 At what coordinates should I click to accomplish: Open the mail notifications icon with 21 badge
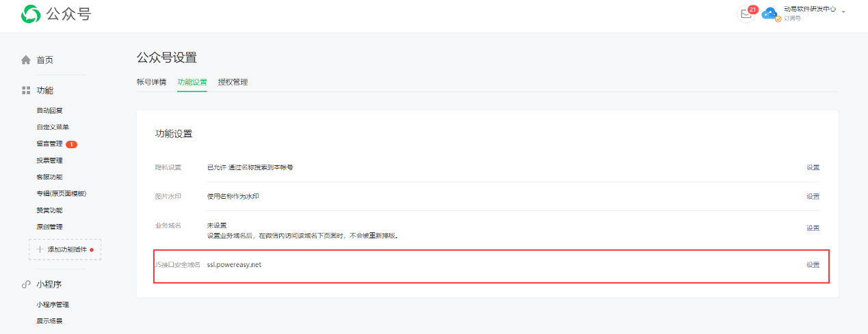746,14
